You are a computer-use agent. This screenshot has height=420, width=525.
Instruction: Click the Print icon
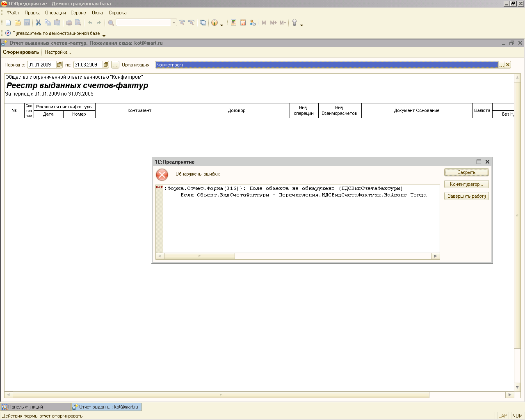(x=69, y=23)
